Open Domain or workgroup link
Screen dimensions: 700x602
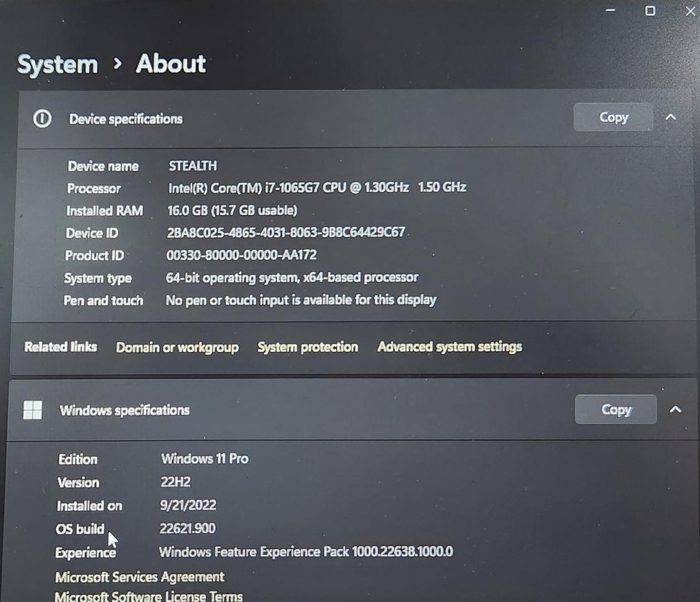click(177, 347)
